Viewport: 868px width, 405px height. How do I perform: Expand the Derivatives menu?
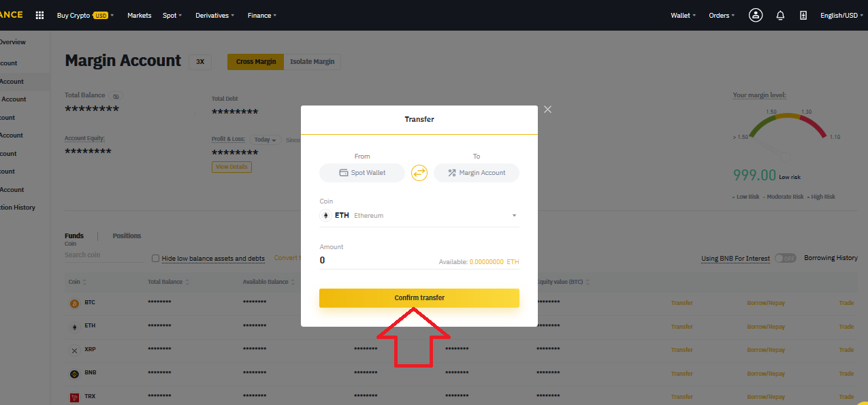pos(214,15)
